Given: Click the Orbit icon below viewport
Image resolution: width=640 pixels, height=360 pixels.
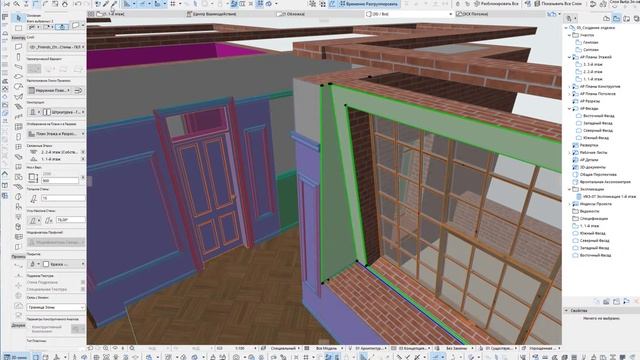Looking at the screenshot, I should pos(115,348).
